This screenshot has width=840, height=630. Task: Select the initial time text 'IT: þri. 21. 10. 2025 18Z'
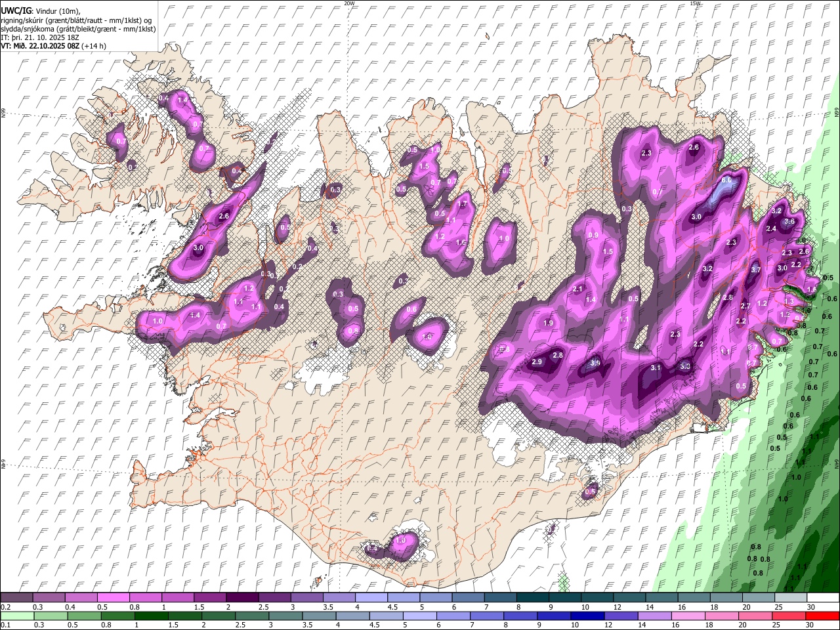(x=41, y=37)
